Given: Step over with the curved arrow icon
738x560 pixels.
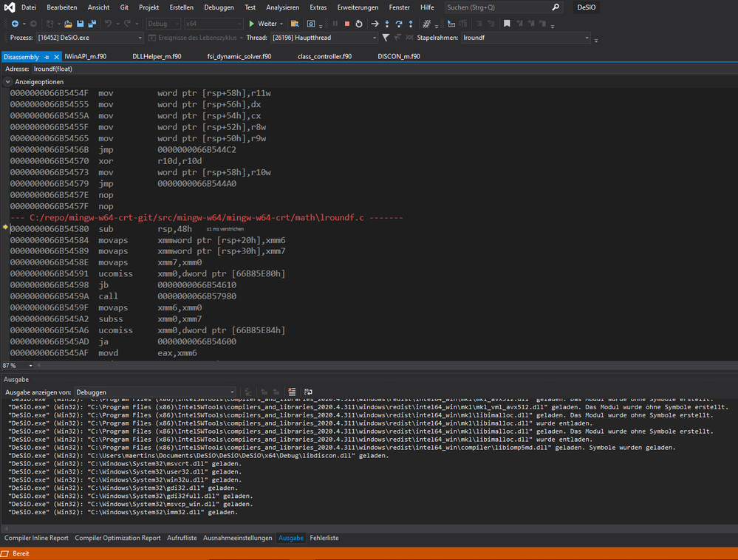Looking at the screenshot, I should [x=399, y=24].
